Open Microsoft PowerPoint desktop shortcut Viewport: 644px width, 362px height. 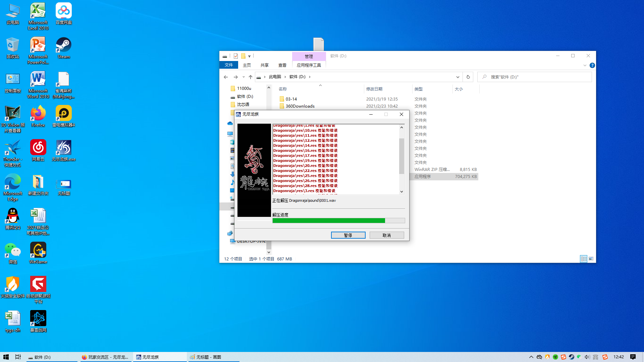pos(38,51)
